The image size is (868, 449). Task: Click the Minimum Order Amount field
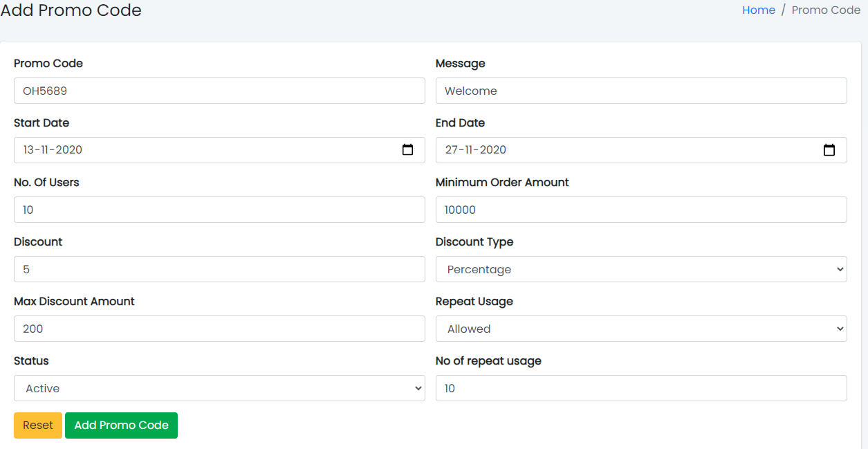pos(641,210)
